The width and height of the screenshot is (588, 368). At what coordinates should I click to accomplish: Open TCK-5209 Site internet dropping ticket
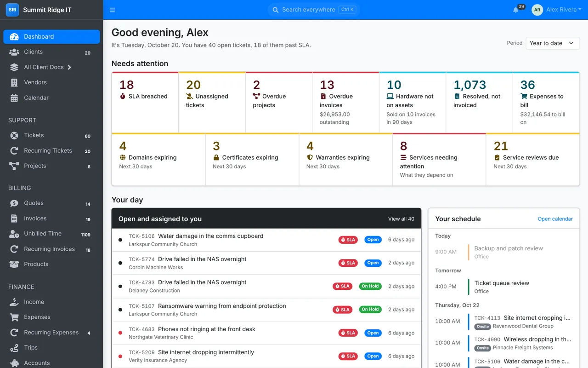point(266,356)
